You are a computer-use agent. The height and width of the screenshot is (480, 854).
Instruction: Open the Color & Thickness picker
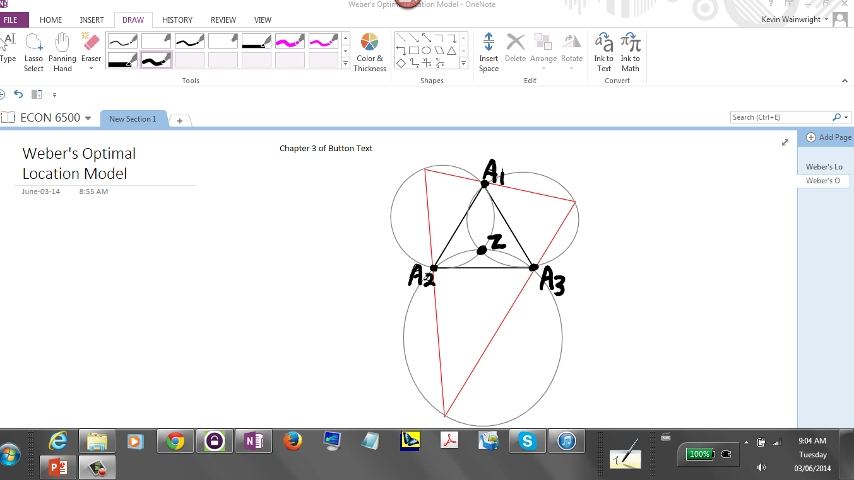pyautogui.click(x=369, y=51)
